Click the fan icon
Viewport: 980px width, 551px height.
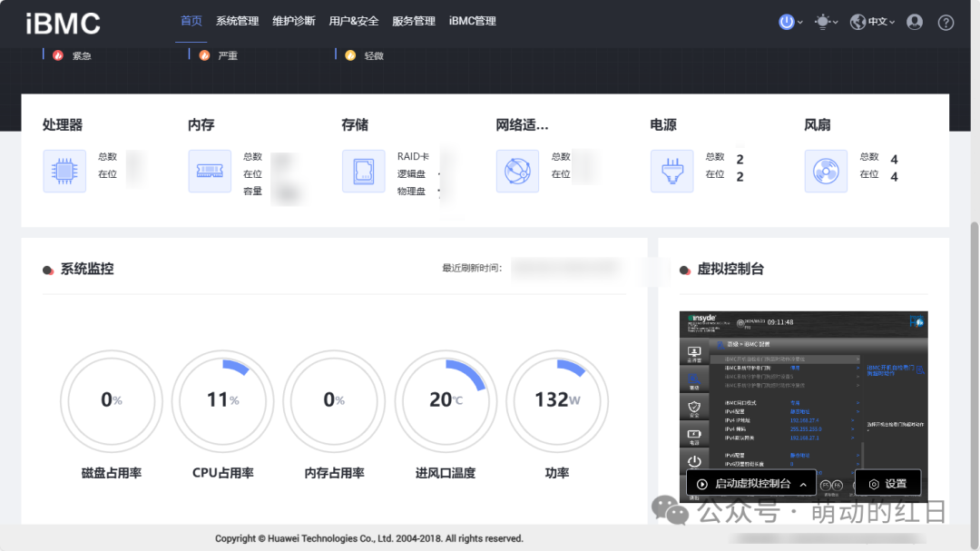(826, 171)
